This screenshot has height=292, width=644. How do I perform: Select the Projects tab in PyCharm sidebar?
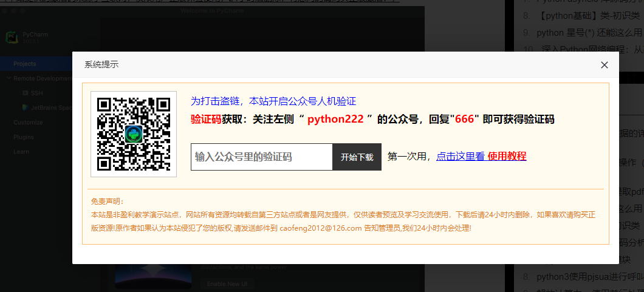(26, 64)
